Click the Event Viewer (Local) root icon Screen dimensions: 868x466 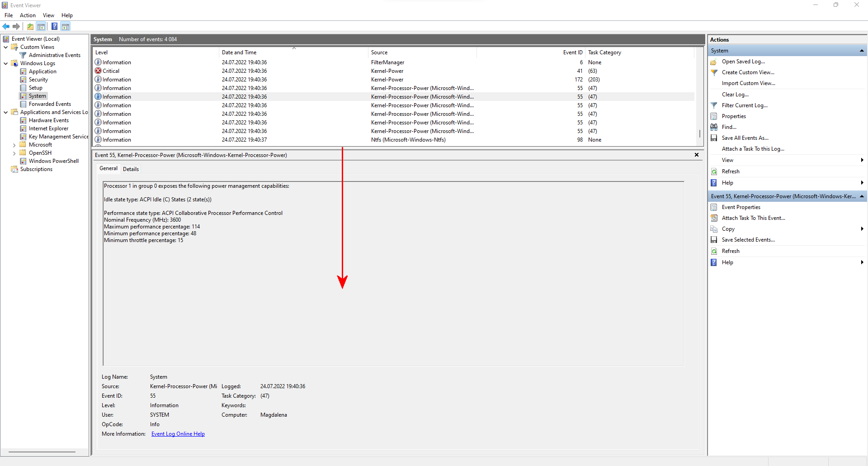click(x=6, y=39)
